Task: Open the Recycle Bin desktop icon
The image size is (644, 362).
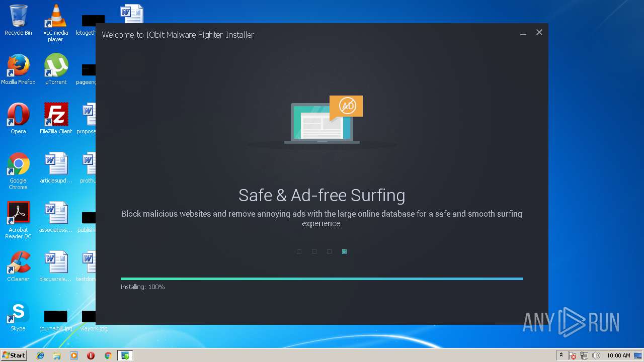Action: coord(18,20)
